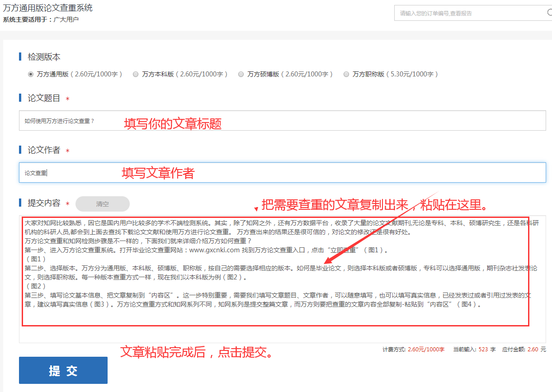Screen dimensions: 552x392
Task: Select the 万方通用版 radio button
Action: click(31, 74)
